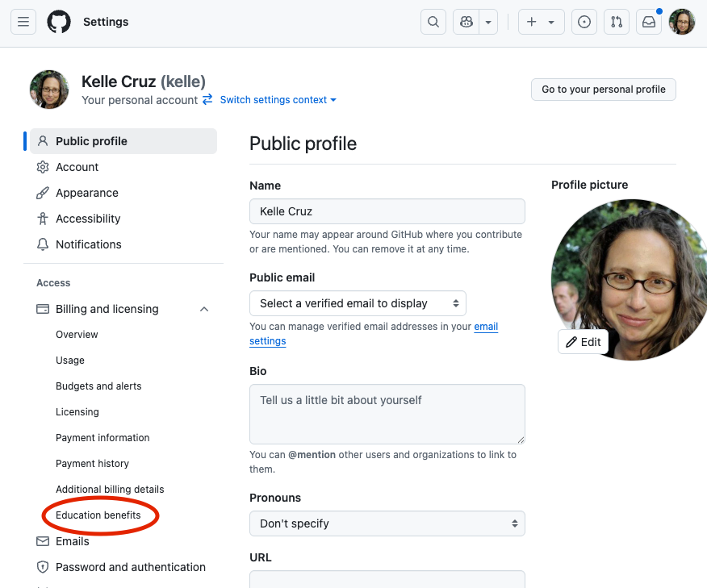
Task: Click Edit on the profile picture
Action: pyautogui.click(x=583, y=342)
